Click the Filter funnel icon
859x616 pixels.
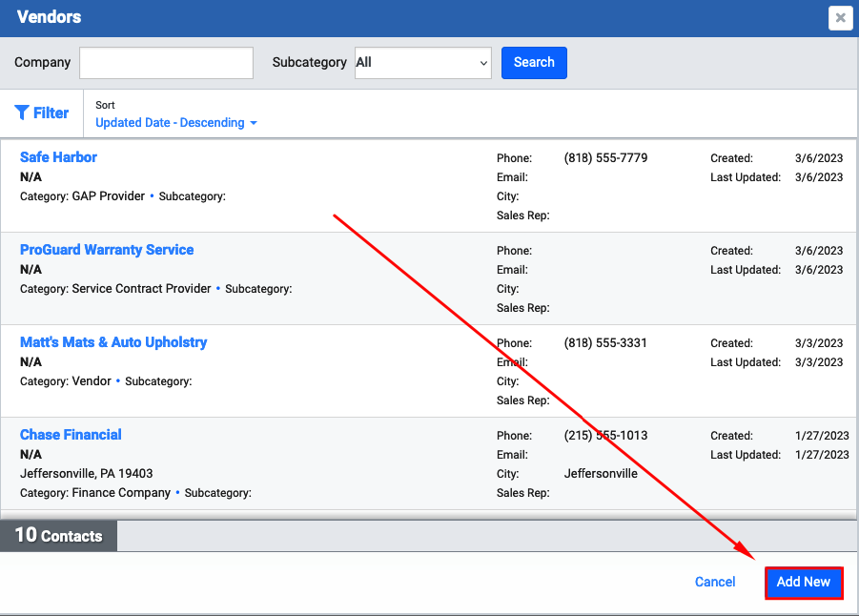[21, 113]
